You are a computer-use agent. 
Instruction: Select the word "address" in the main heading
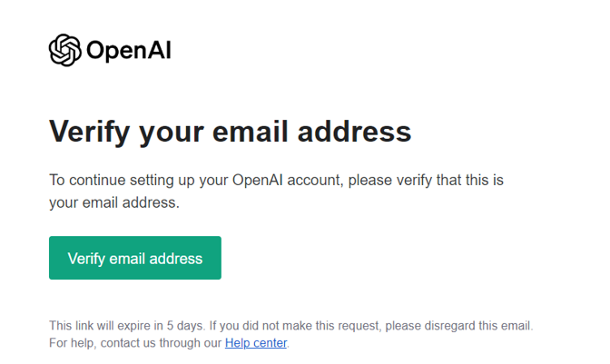click(354, 132)
